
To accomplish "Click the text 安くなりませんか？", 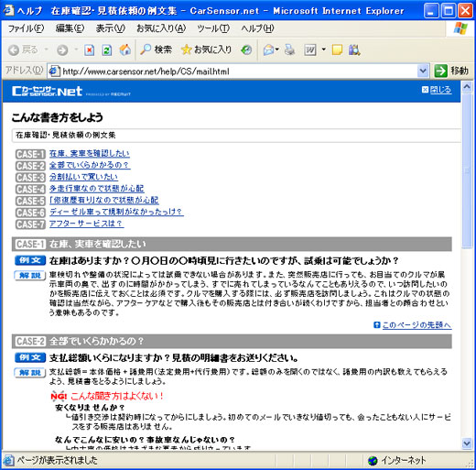I will 90,408.
